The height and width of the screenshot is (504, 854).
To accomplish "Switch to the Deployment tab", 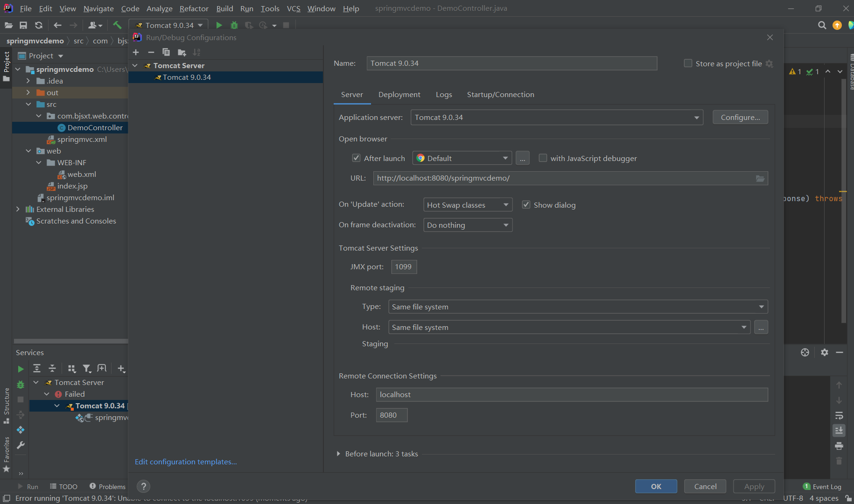I will (x=399, y=94).
